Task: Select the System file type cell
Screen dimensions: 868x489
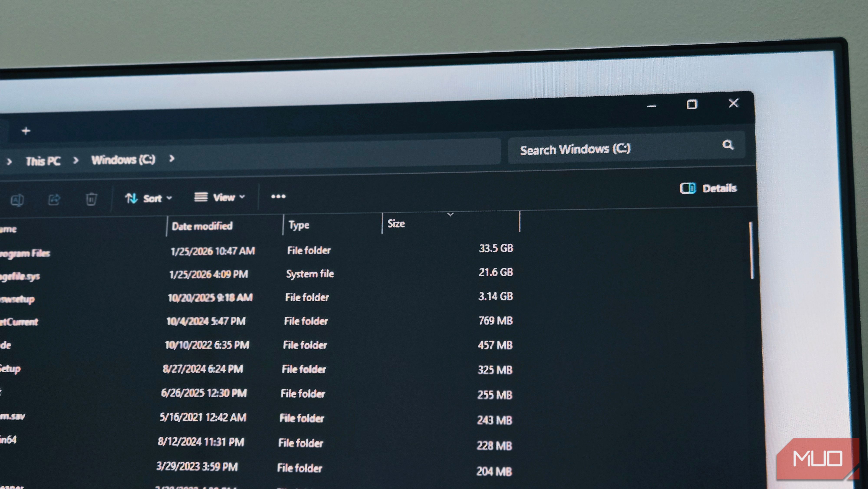Action: point(310,274)
